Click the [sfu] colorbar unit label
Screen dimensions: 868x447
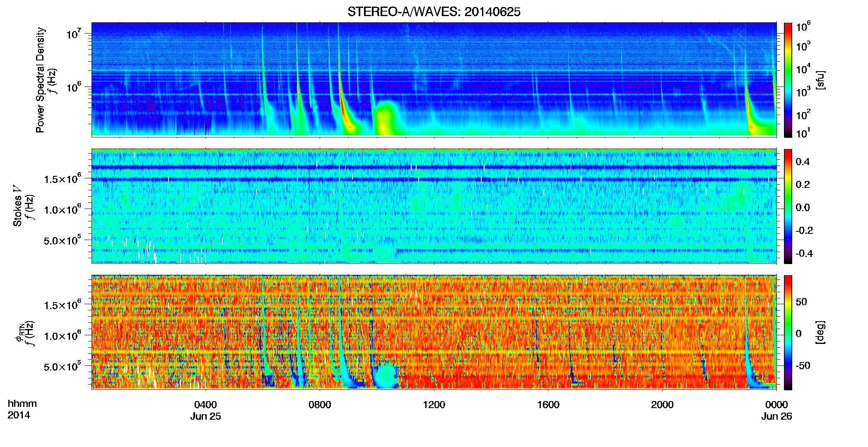820,80
